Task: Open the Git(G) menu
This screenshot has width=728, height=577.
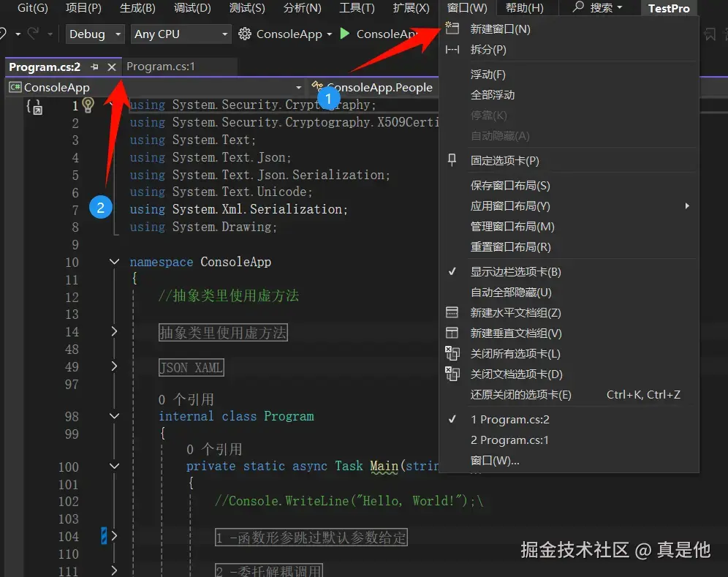Action: [x=32, y=8]
